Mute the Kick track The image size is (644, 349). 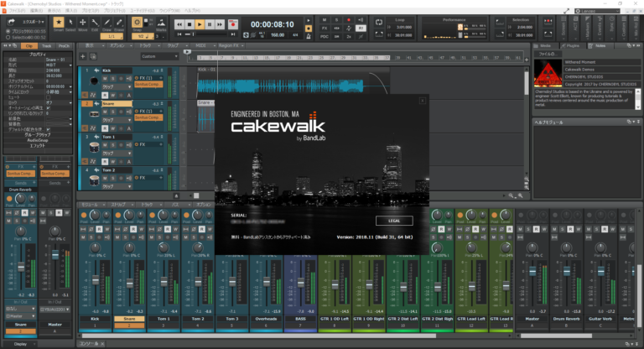(x=106, y=78)
